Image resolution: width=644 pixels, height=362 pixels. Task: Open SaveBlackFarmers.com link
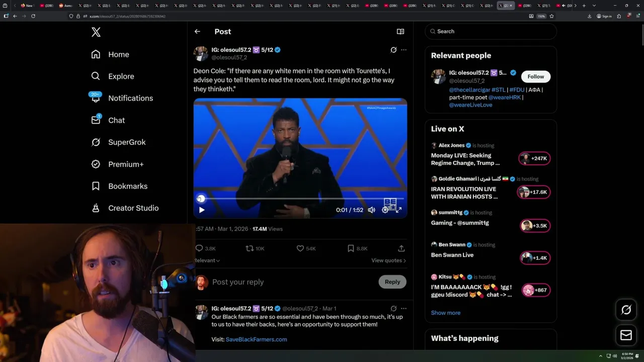tap(256, 339)
